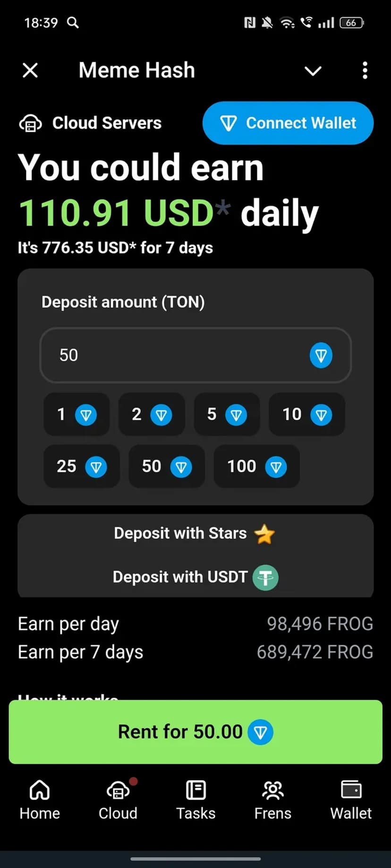Open the Frens tab

pos(272,799)
